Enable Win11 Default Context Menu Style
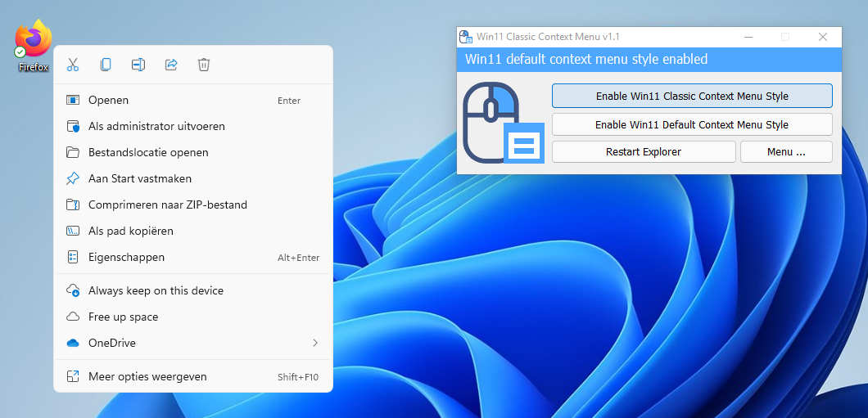The height and width of the screenshot is (418, 868). 692,124
